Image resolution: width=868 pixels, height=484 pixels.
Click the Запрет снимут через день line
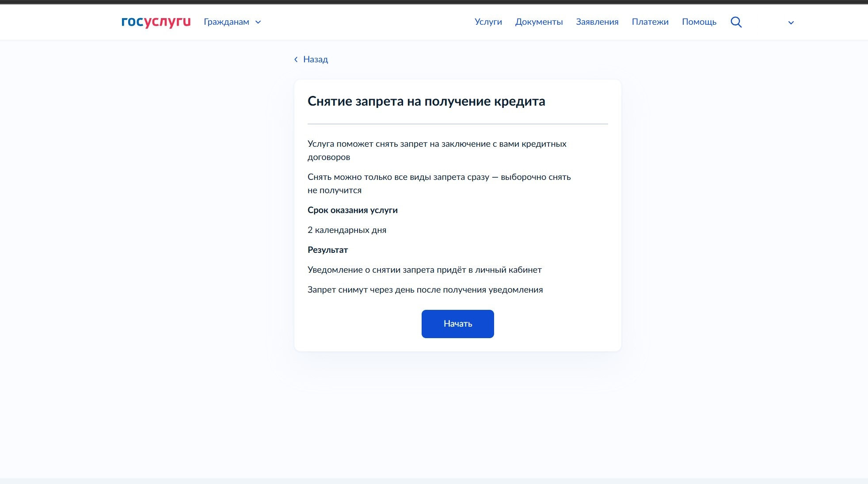pyautogui.click(x=425, y=290)
